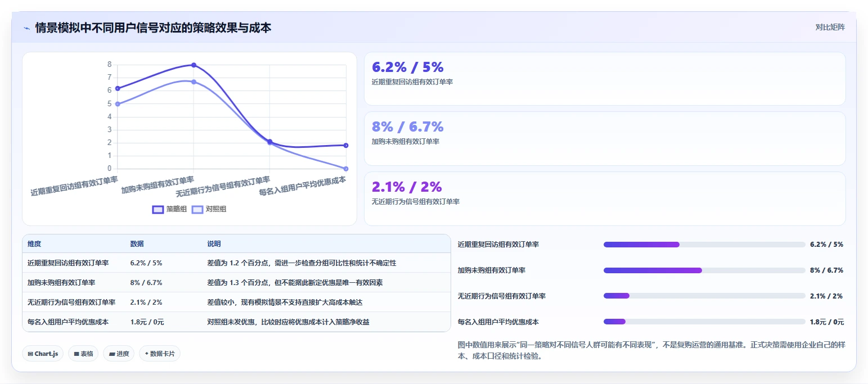Click the note starting 差值为 1.2 个百分点
868x384 pixels.
coord(302,263)
